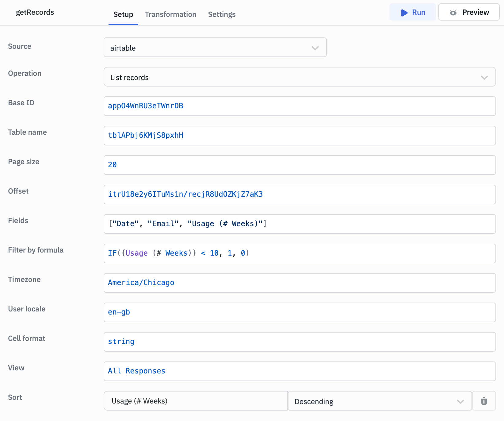The height and width of the screenshot is (421, 504).
Task: Click the Fields array input
Action: click(300, 224)
